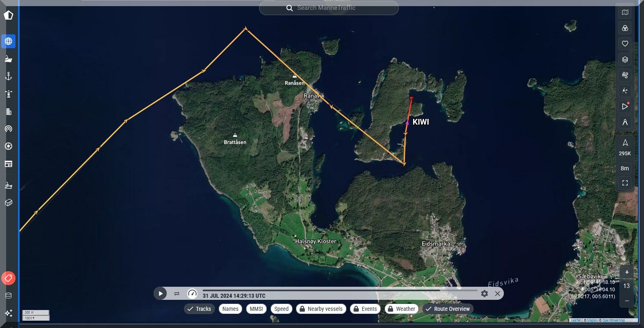Enable the Names toggle

(230, 309)
